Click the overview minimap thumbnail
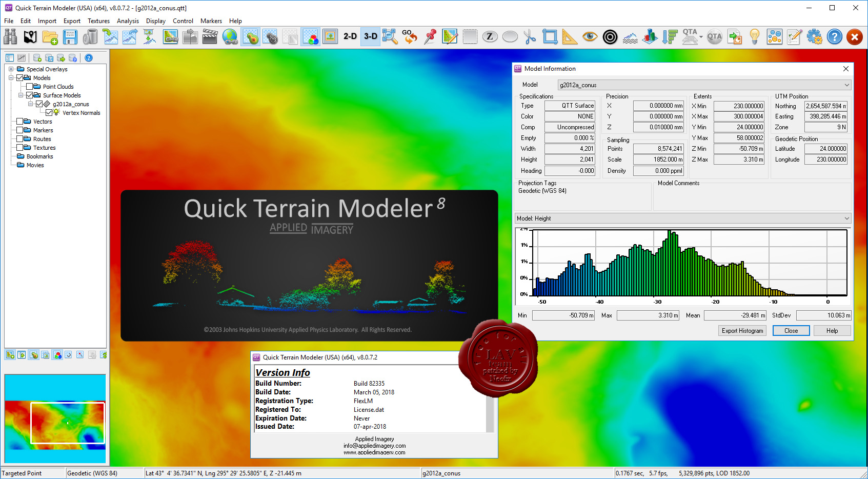 [x=55, y=419]
